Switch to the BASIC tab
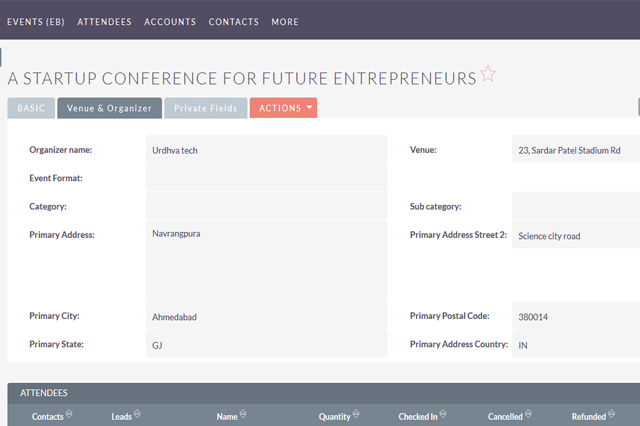640x426 pixels. pos(31,108)
